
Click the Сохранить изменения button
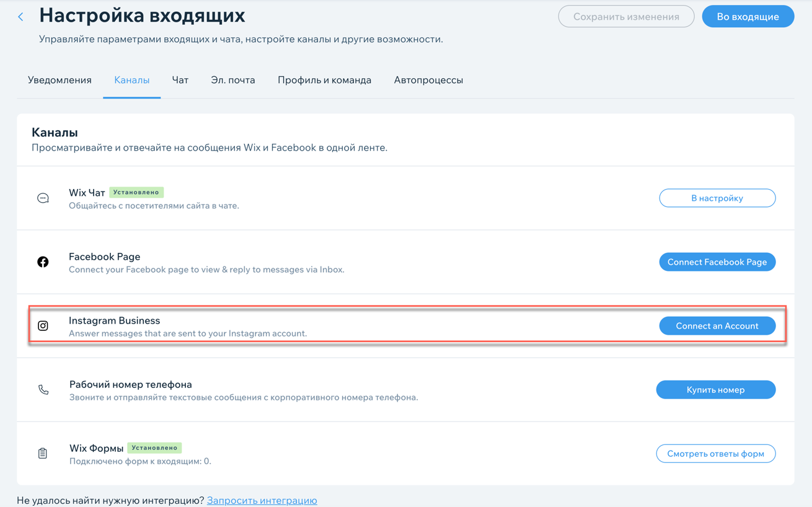coord(626,17)
